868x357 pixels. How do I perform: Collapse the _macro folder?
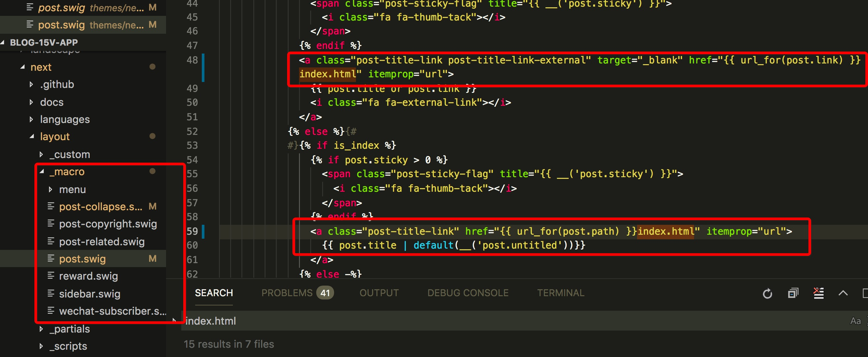(42, 172)
